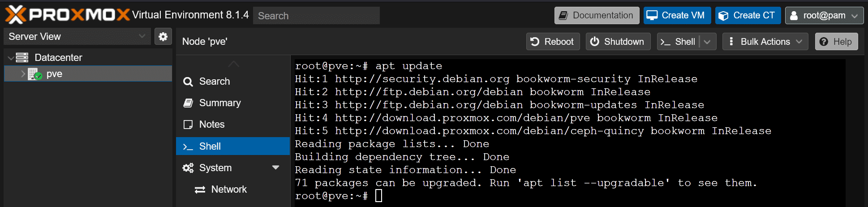Open the Documentation button
Viewport: 868px width, 207px height.
pos(597,15)
